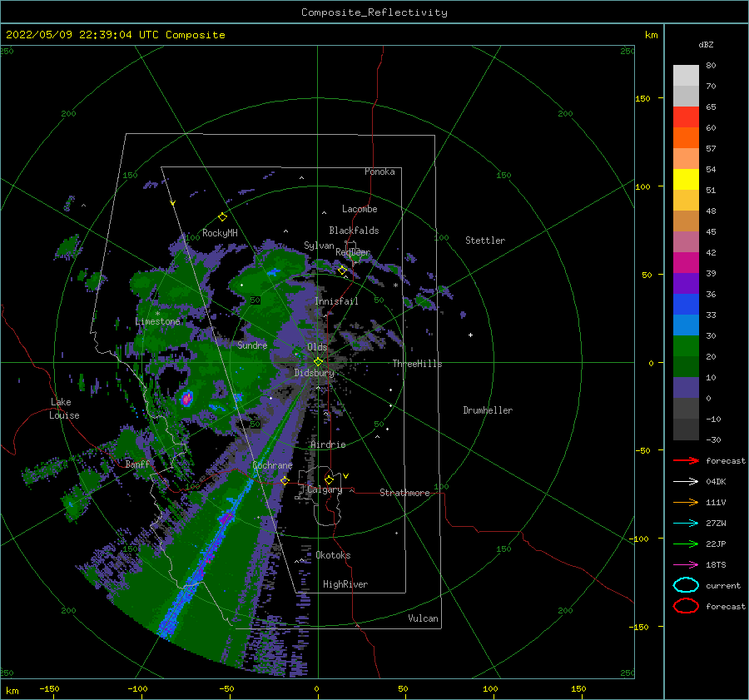
Task: Click the red 60–65 dBZ color swatch
Action: tap(686, 117)
